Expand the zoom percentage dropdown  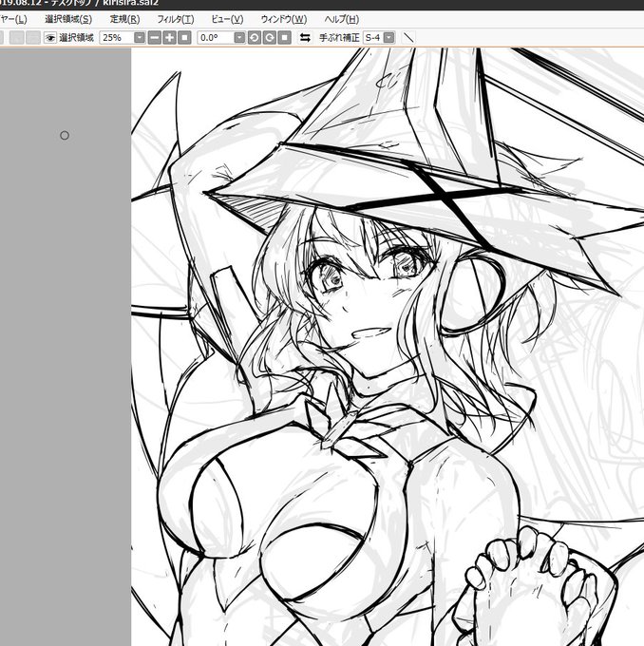pos(140,38)
